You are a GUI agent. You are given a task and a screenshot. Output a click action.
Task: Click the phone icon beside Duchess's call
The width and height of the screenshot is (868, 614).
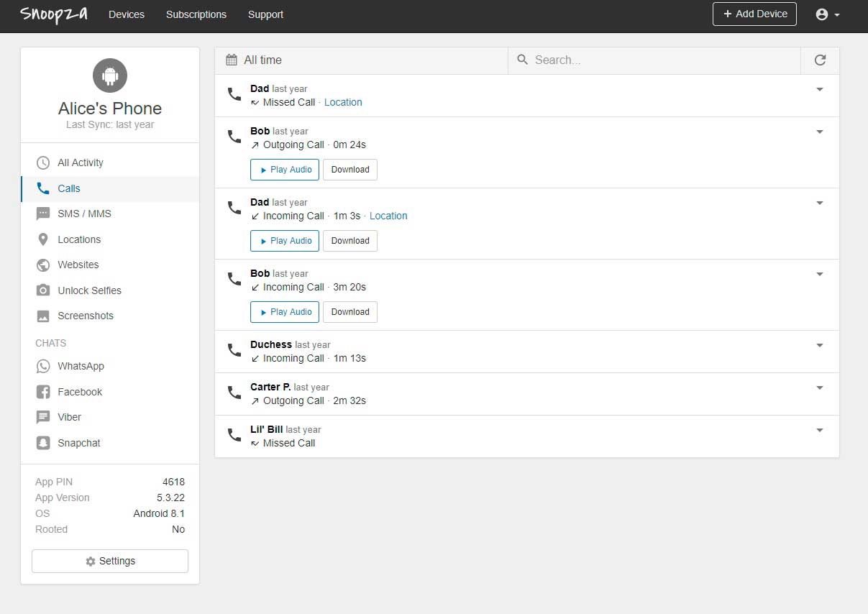click(234, 350)
